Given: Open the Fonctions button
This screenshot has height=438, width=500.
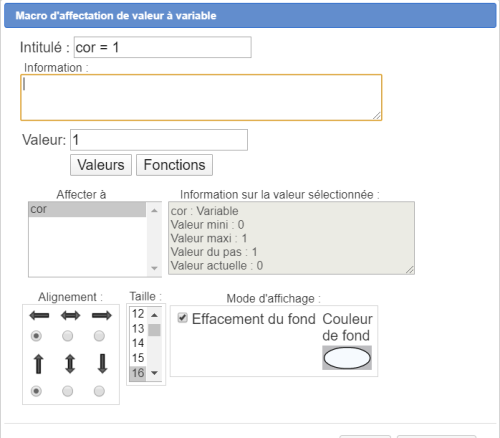Looking at the screenshot, I should click(174, 165).
